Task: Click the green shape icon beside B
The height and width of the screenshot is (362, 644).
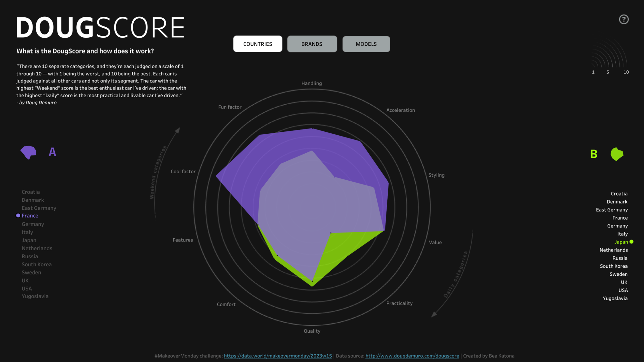Action: [617, 154]
